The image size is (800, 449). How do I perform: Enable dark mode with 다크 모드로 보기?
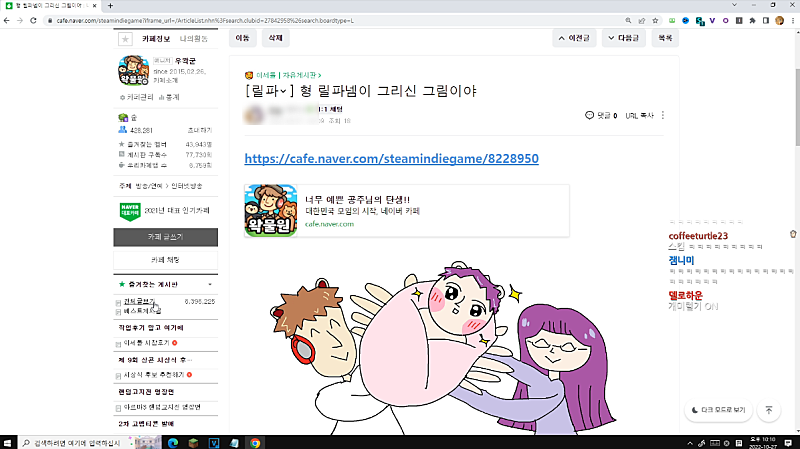point(718,410)
